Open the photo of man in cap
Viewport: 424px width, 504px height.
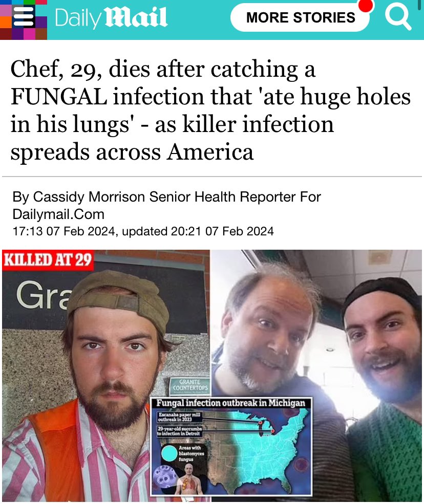coord(106,376)
